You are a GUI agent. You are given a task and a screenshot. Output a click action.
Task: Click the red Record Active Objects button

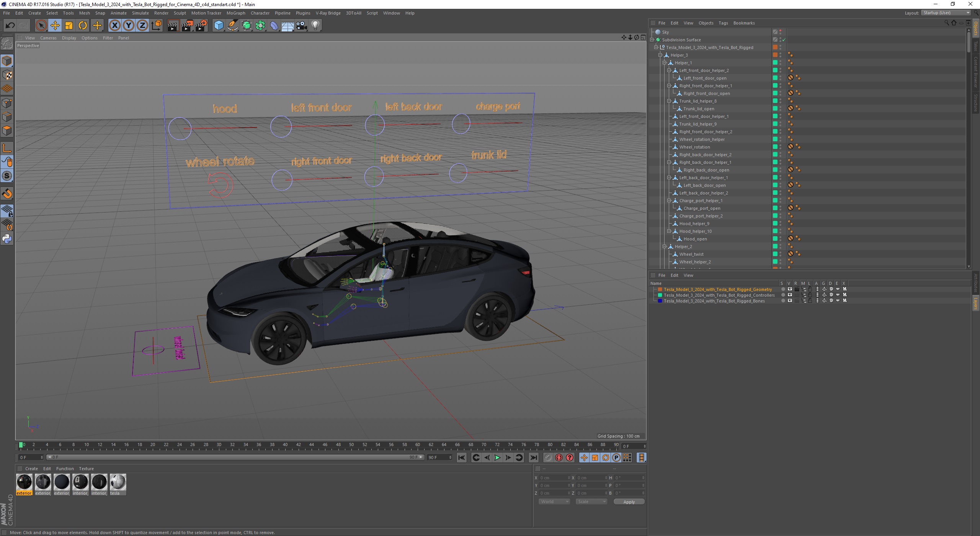tap(559, 458)
